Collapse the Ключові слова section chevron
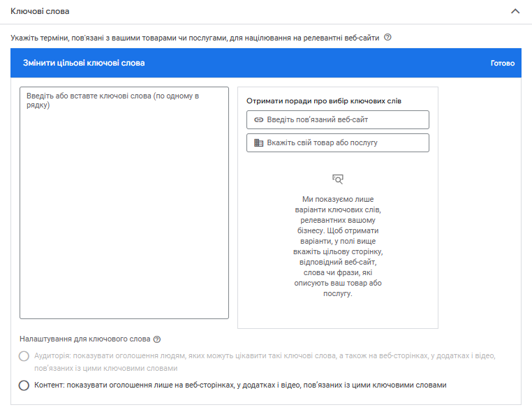This screenshot has width=532, height=412. [x=515, y=11]
